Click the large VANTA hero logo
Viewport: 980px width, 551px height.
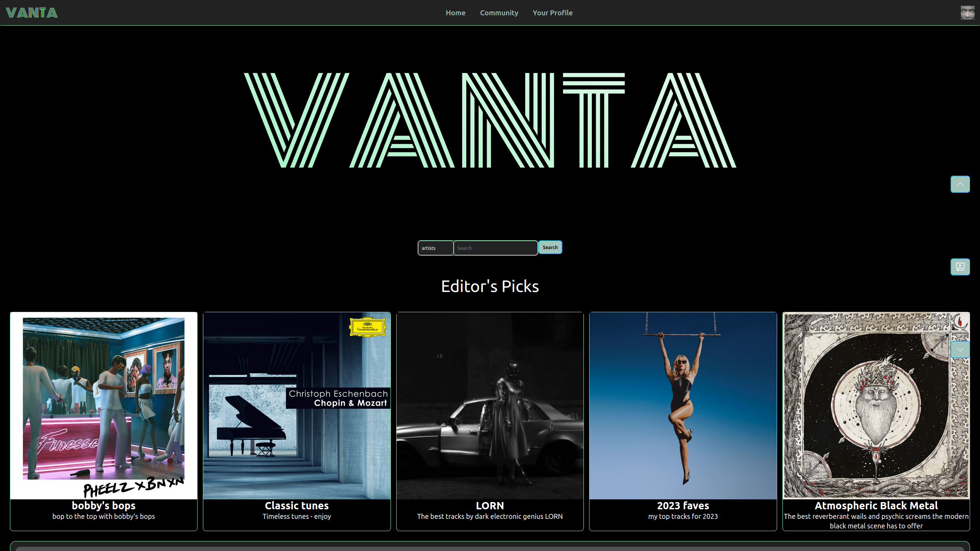coord(490,120)
